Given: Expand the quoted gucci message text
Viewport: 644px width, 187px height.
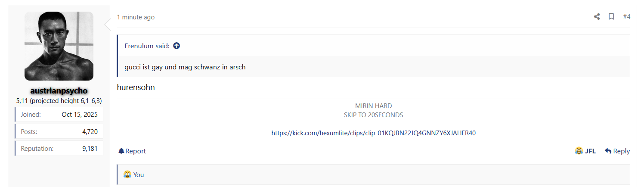Looking at the screenshot, I should point(185,67).
